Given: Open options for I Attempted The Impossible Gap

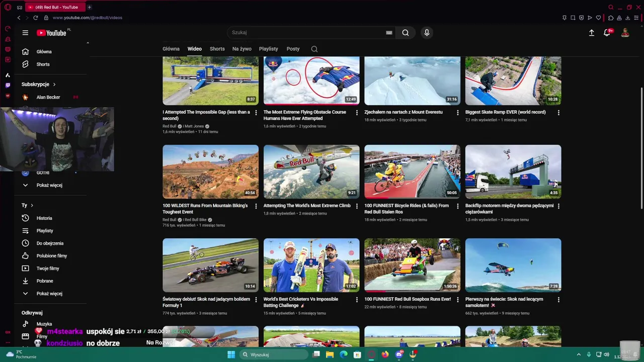Looking at the screenshot, I should point(256,113).
